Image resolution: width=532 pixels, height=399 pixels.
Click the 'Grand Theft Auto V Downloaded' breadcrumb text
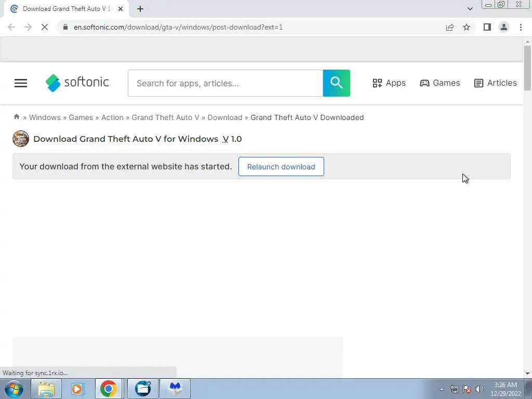click(x=307, y=117)
